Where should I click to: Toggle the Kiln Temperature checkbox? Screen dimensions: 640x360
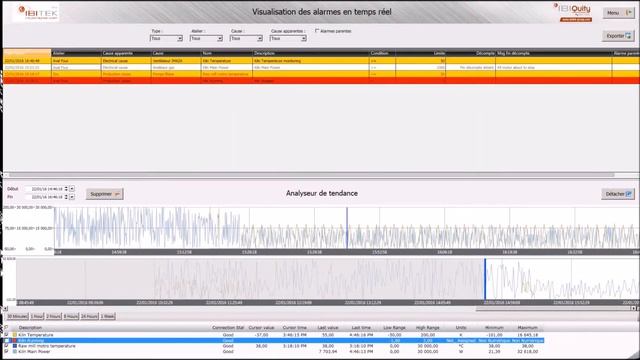point(7,335)
